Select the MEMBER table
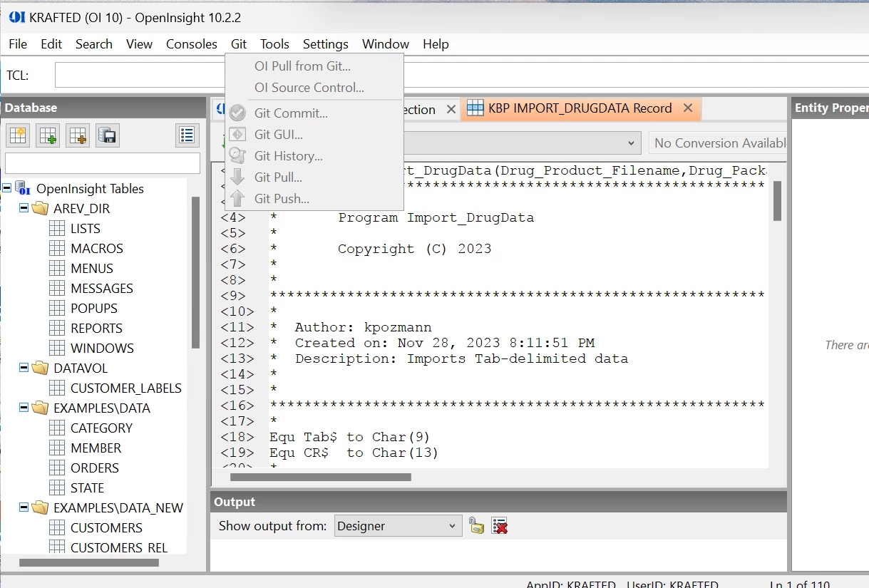The image size is (869, 588). pos(96,448)
